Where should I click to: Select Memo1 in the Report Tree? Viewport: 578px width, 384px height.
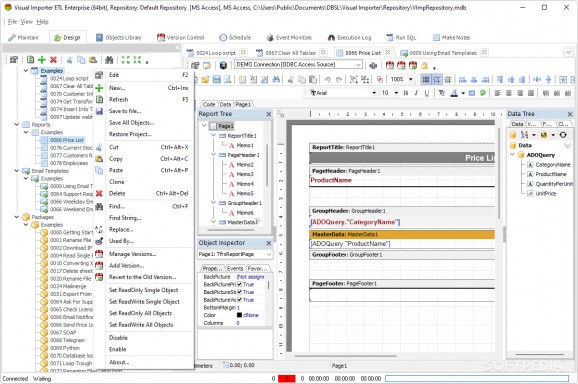coord(245,145)
